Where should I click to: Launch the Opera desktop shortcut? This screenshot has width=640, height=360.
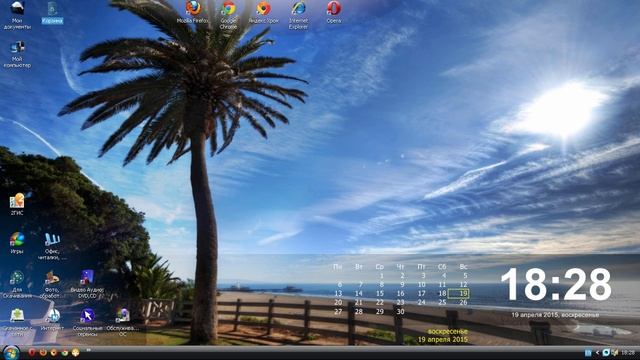point(333,12)
